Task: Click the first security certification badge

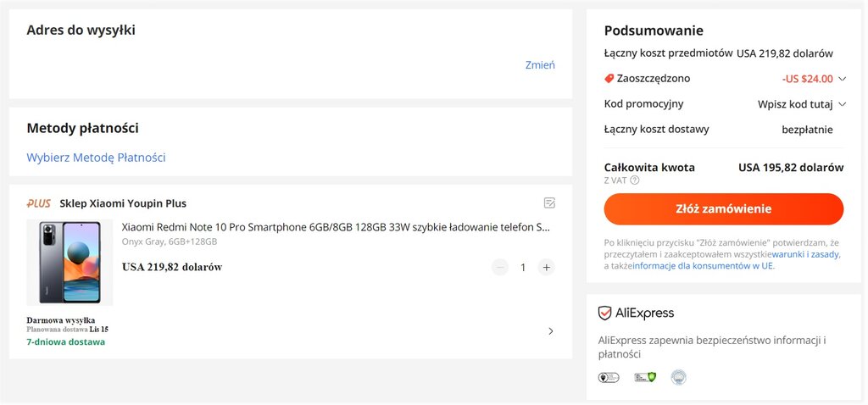Action: (609, 377)
